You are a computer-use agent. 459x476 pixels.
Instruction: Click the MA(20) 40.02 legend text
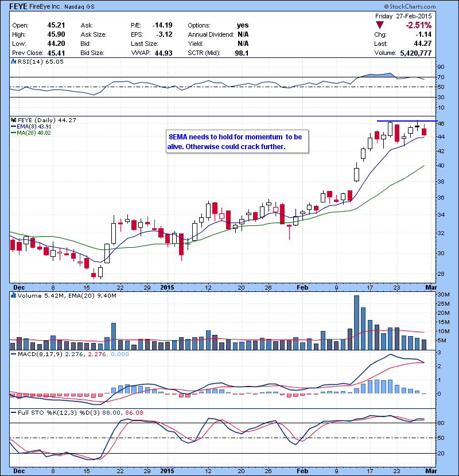click(34, 132)
